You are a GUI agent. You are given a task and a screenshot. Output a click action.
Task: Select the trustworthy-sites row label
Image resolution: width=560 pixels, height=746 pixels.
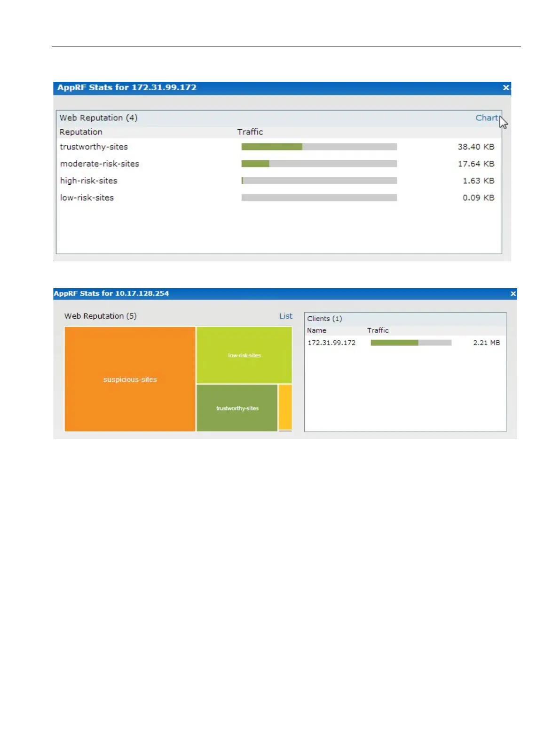point(94,147)
